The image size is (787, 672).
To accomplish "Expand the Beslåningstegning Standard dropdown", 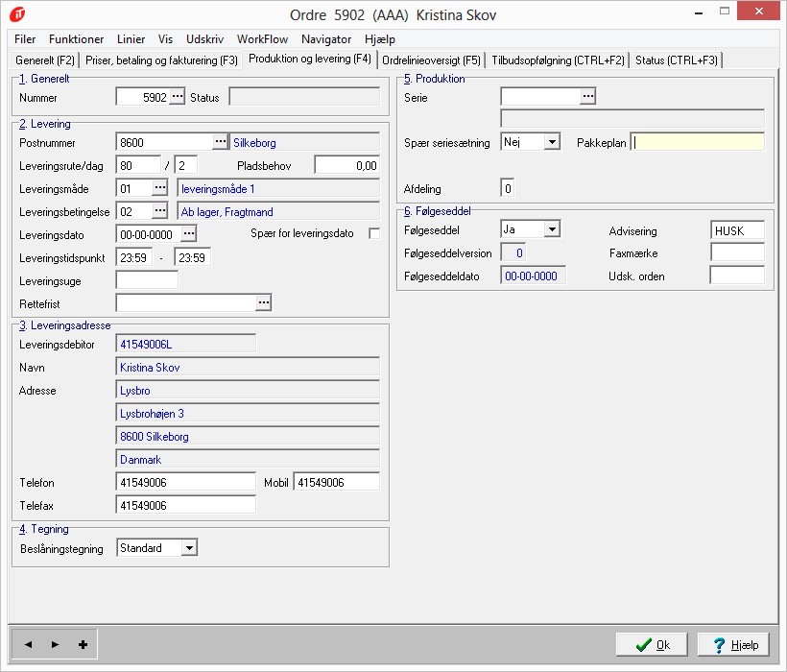I will pos(189,548).
